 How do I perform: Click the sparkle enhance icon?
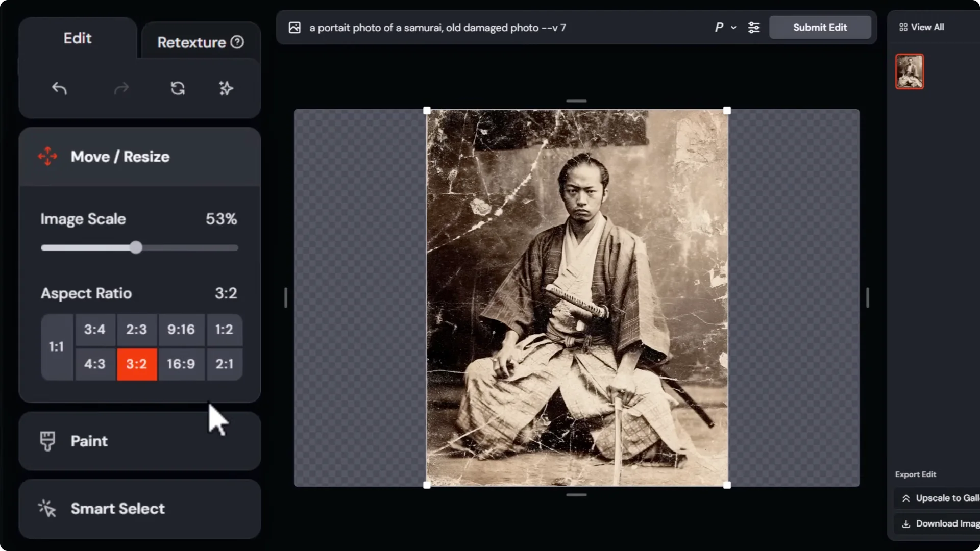226,88
